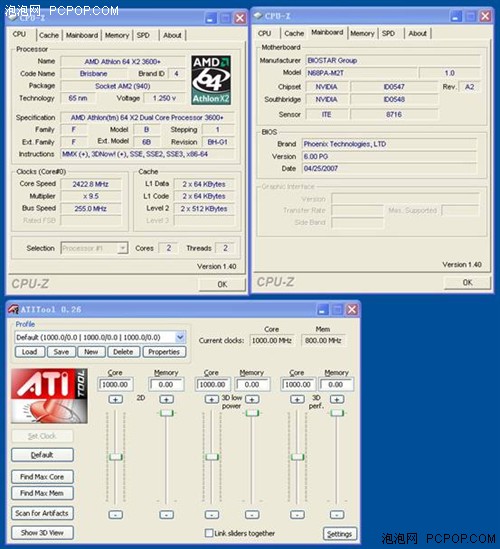Screen dimensions: 500x549
Task: Click the Scan for Artifacts button
Action: pos(42,513)
